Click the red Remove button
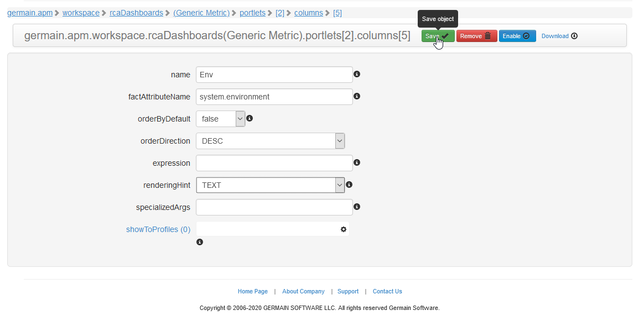644x326 pixels. (476, 36)
